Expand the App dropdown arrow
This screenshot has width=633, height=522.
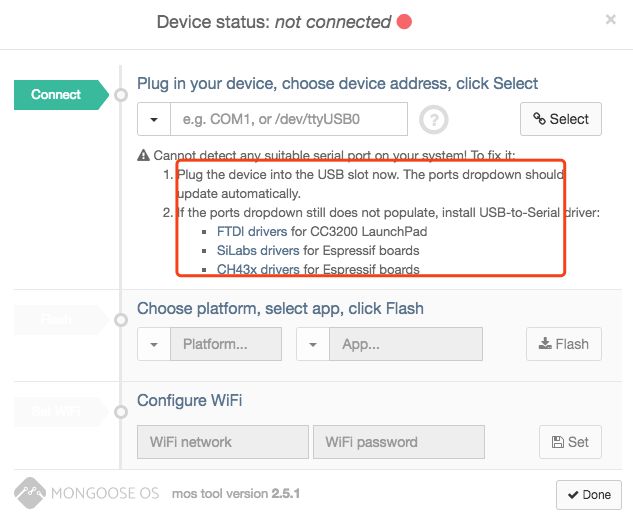tap(313, 344)
